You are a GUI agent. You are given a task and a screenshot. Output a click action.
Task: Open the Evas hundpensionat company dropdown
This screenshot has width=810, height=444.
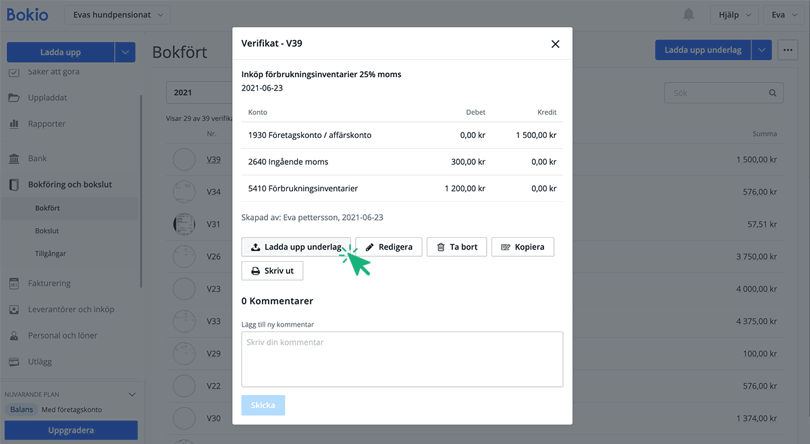(118, 15)
